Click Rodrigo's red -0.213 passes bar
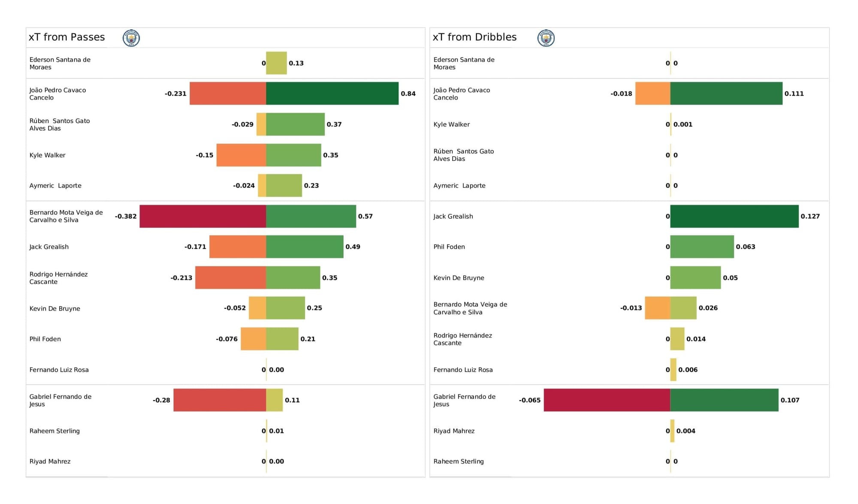This screenshot has width=858, height=504. click(230, 278)
